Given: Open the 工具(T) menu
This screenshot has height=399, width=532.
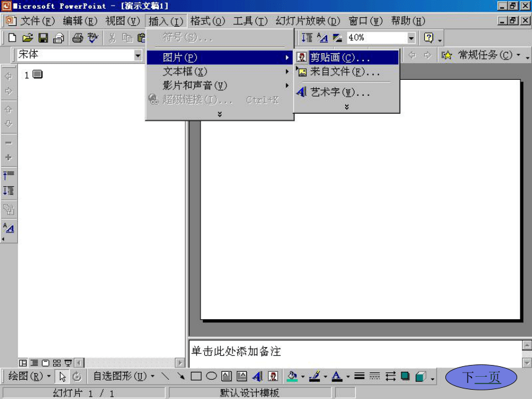Looking at the screenshot, I should (x=251, y=21).
